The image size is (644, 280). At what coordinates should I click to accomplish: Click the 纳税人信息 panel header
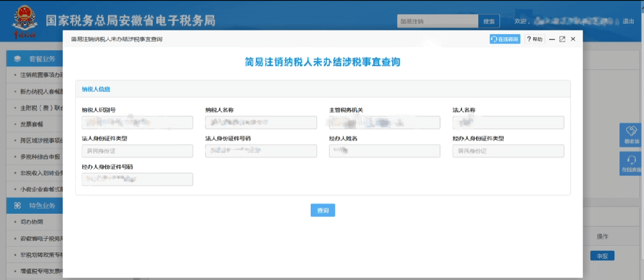(x=323, y=89)
